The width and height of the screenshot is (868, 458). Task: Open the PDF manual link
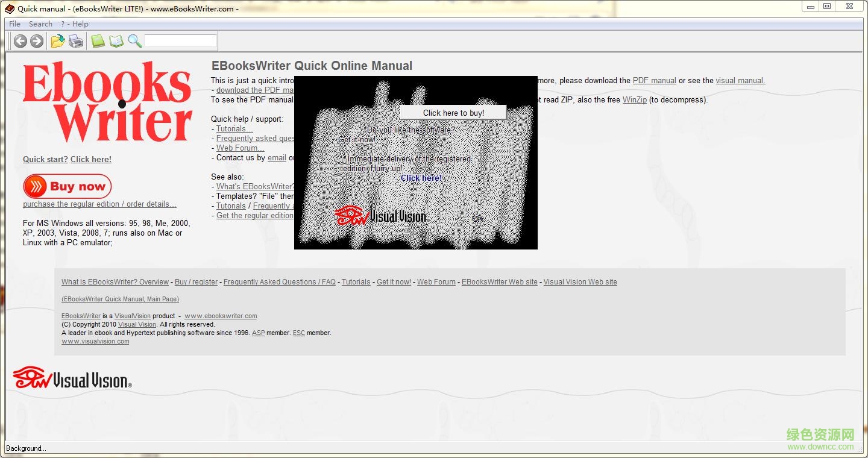pyautogui.click(x=654, y=80)
